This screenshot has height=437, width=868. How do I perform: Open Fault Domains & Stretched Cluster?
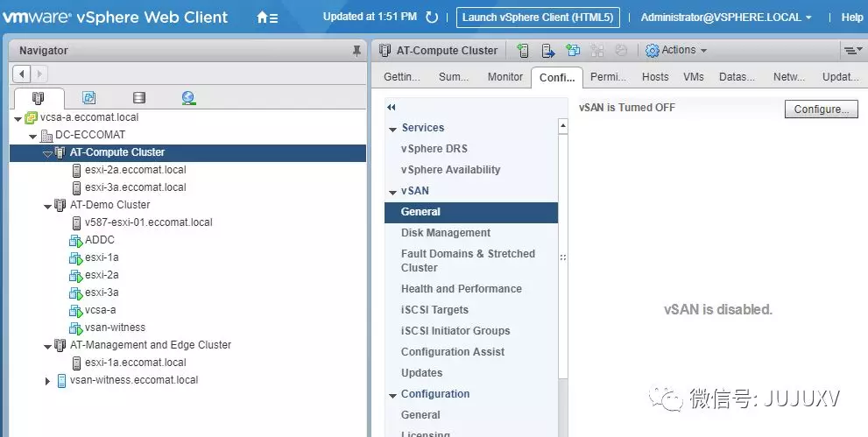pyautogui.click(x=468, y=261)
